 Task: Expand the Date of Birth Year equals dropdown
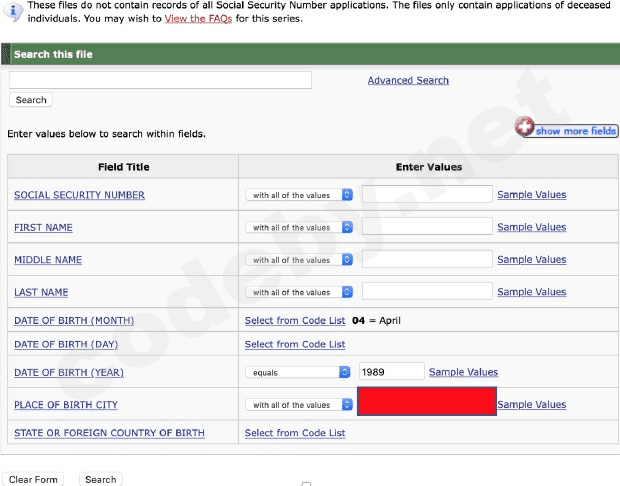tap(299, 372)
